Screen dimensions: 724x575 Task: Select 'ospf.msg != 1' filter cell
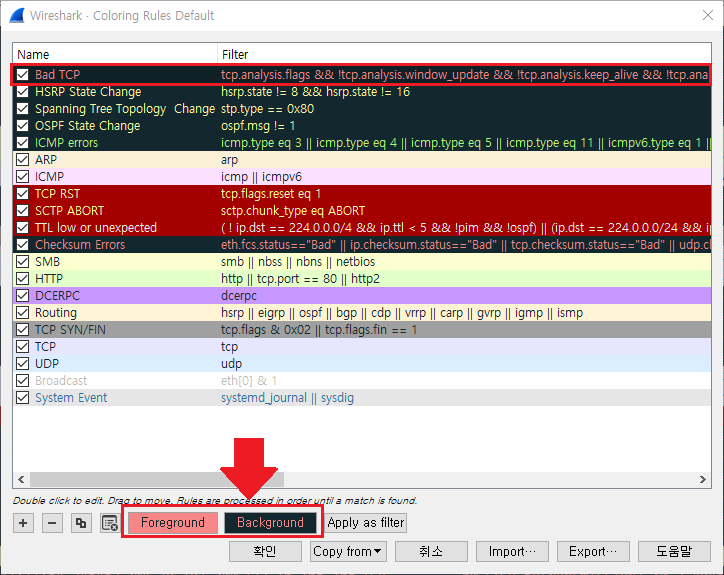(x=258, y=126)
